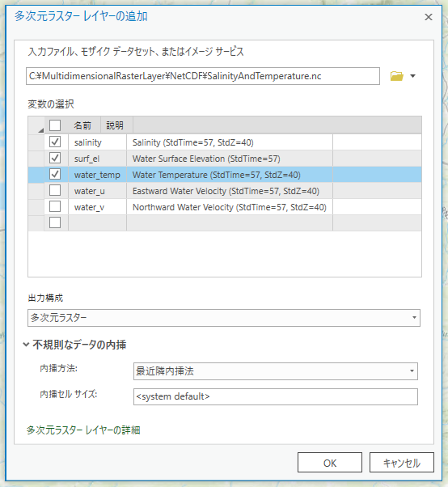Uncheck the salinity variable checkbox
The height and width of the screenshot is (487, 448).
[x=55, y=142]
